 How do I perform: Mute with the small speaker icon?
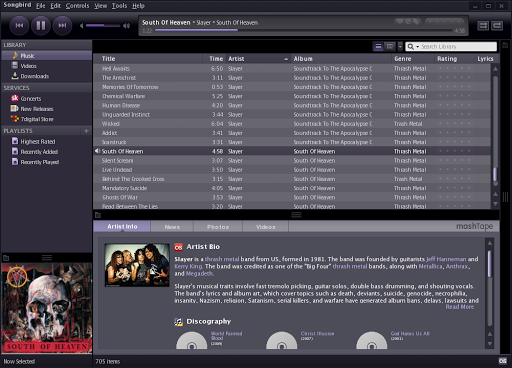(x=81, y=26)
